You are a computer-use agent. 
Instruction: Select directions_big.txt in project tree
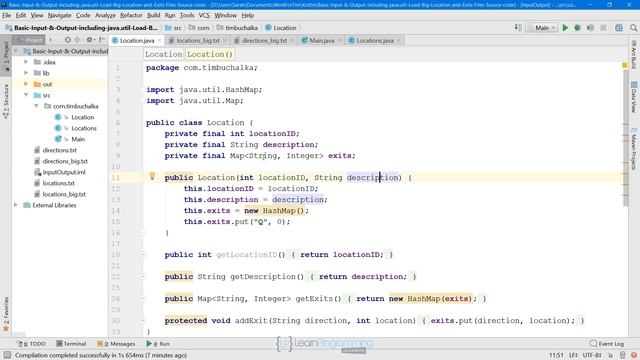[65, 161]
